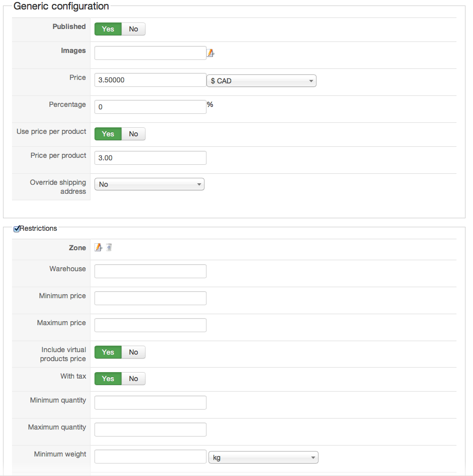
Task: Click the Published Yes button
Action: coord(108,29)
